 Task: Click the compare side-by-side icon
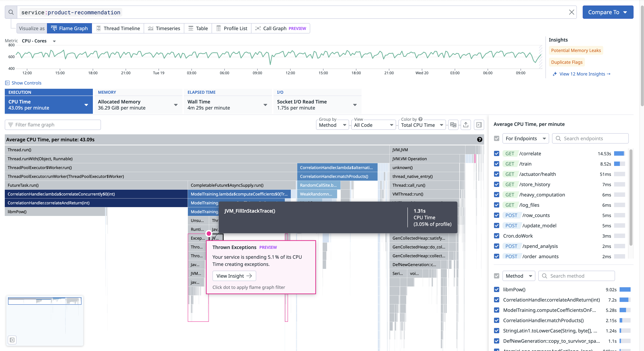[453, 125]
